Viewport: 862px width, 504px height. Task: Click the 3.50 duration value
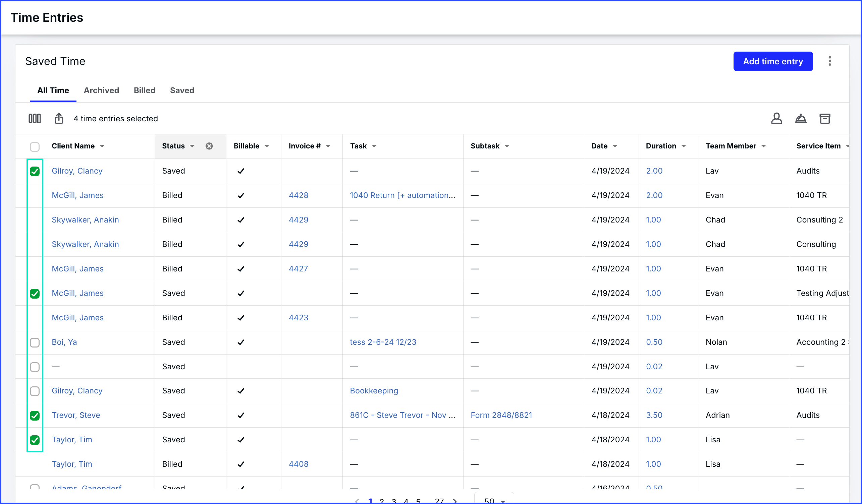click(654, 416)
